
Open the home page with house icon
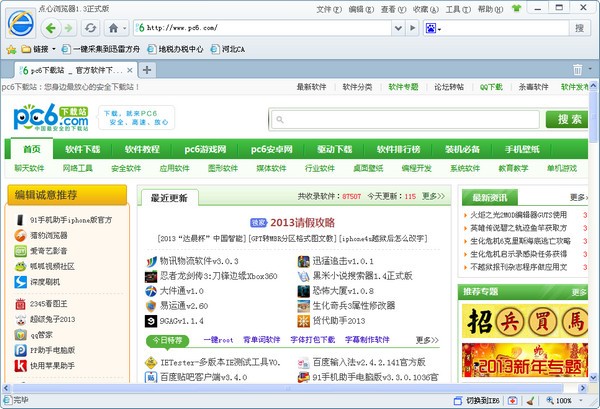click(113, 28)
